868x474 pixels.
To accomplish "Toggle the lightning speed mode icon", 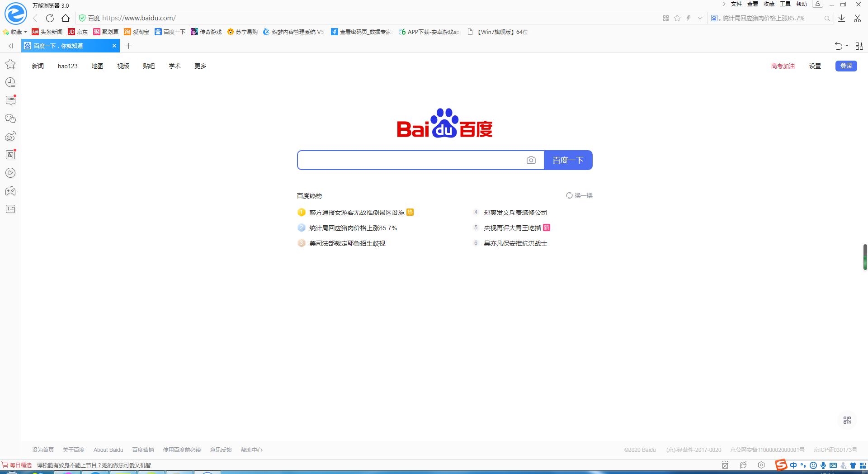I will pyautogui.click(x=689, y=18).
